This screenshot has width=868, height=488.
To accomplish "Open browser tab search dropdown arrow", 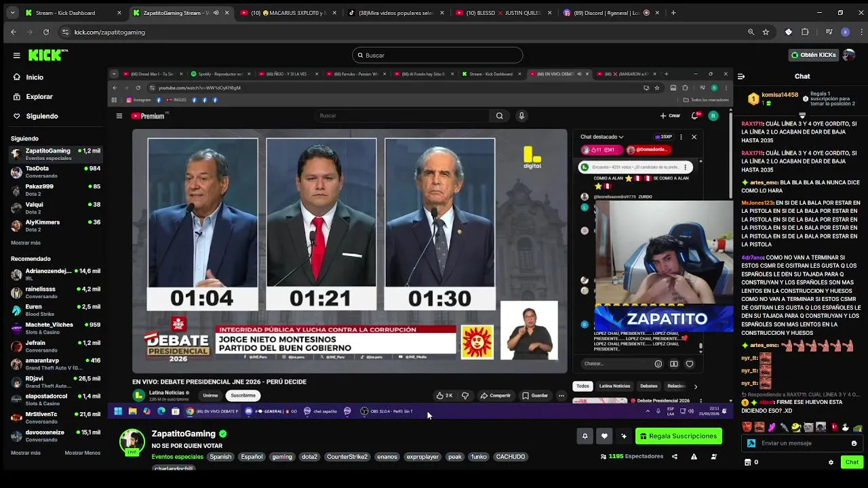I will point(12,13).
